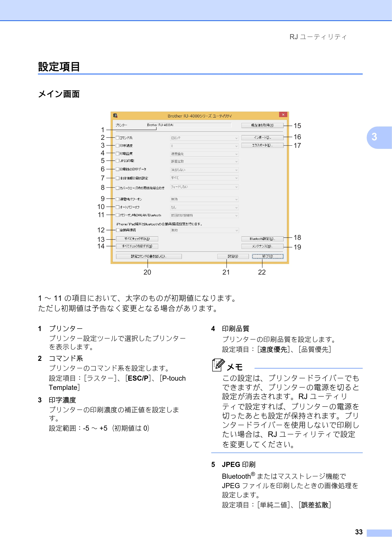Toggle the JPEG印刷 checkbox

(x=118, y=161)
